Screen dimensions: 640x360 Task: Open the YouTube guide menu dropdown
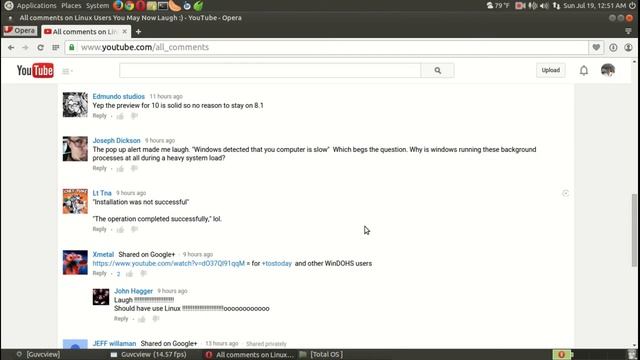67,71
